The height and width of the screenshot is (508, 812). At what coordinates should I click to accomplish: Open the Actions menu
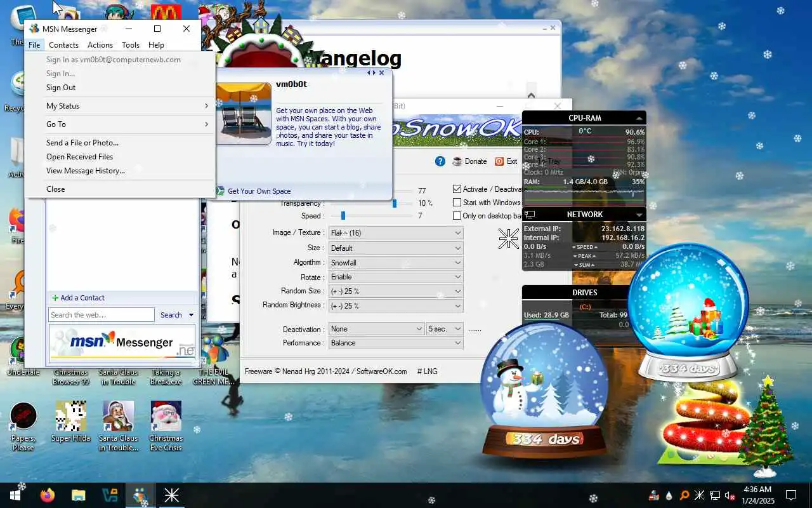100,45
